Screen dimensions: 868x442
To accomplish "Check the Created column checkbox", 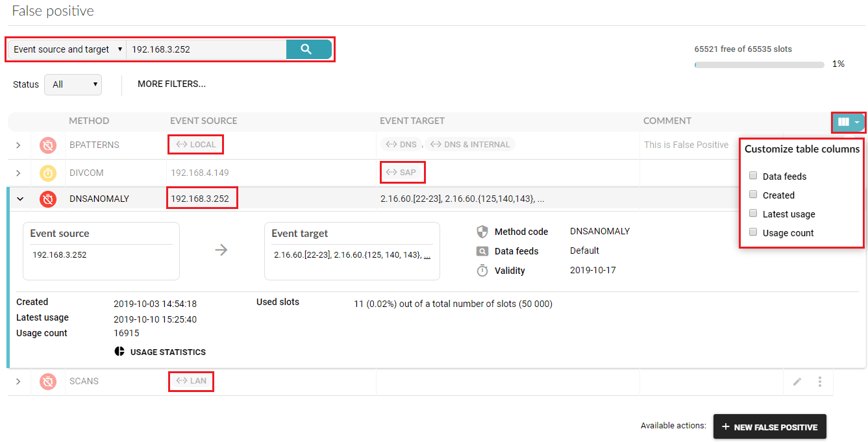I will 753,195.
